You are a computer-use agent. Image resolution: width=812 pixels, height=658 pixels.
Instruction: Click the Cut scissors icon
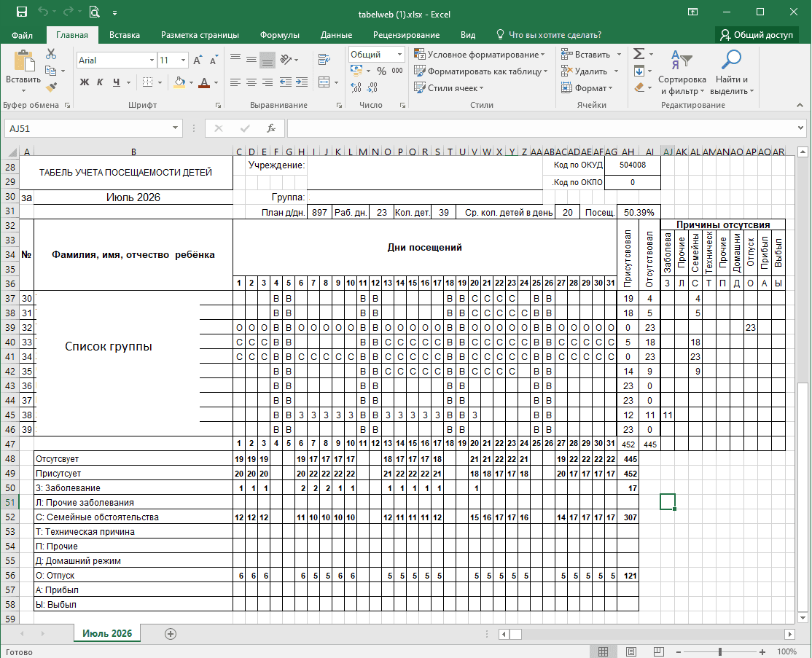click(51, 54)
